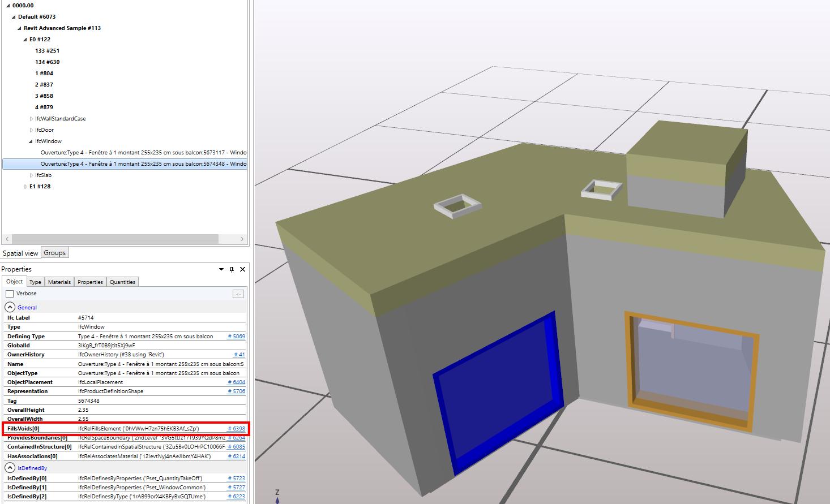830x504 pixels.
Task: Pin the Properties panel
Action: click(x=232, y=269)
